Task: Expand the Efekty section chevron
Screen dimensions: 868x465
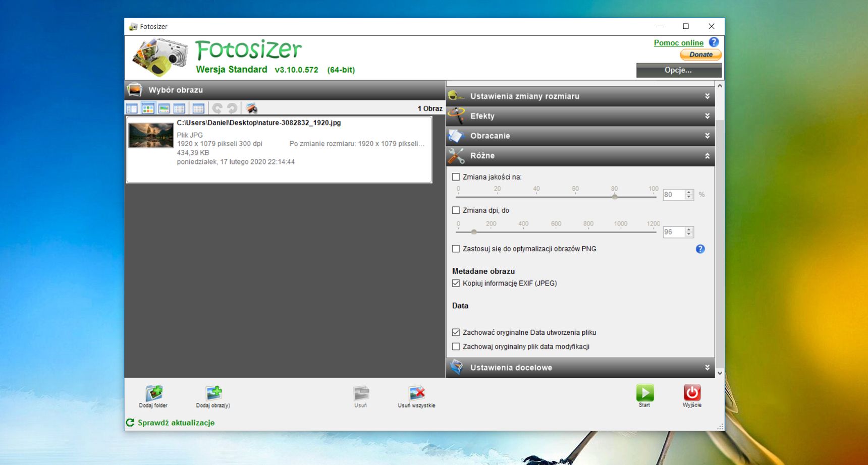Action: point(707,116)
